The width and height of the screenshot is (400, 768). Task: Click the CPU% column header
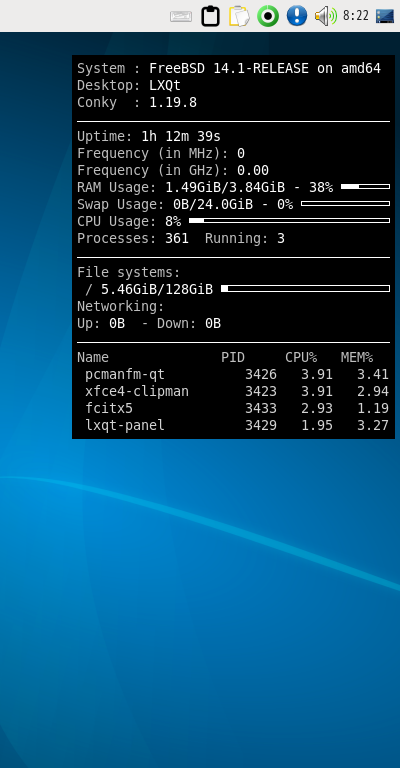[301, 358]
